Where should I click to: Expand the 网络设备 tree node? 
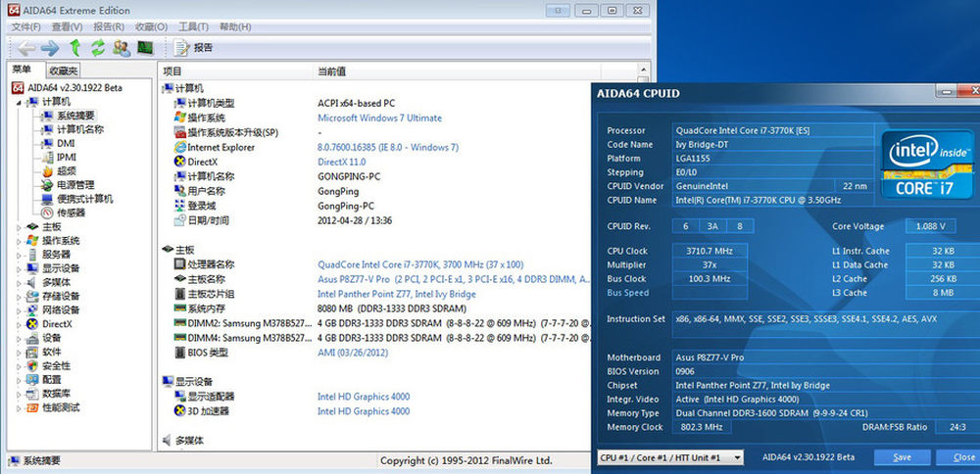(x=18, y=309)
